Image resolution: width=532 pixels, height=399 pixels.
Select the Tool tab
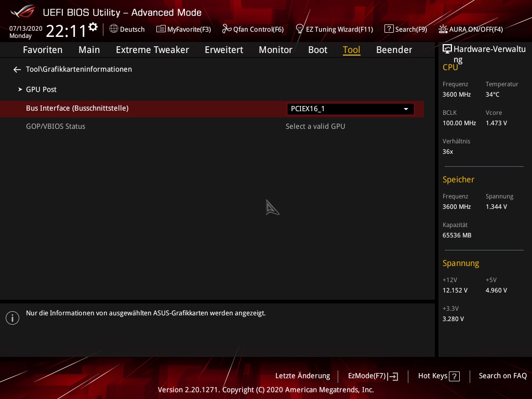[352, 50]
